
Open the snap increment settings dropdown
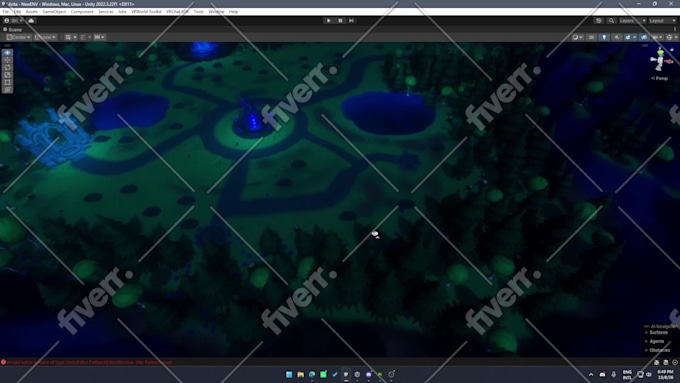click(x=99, y=37)
